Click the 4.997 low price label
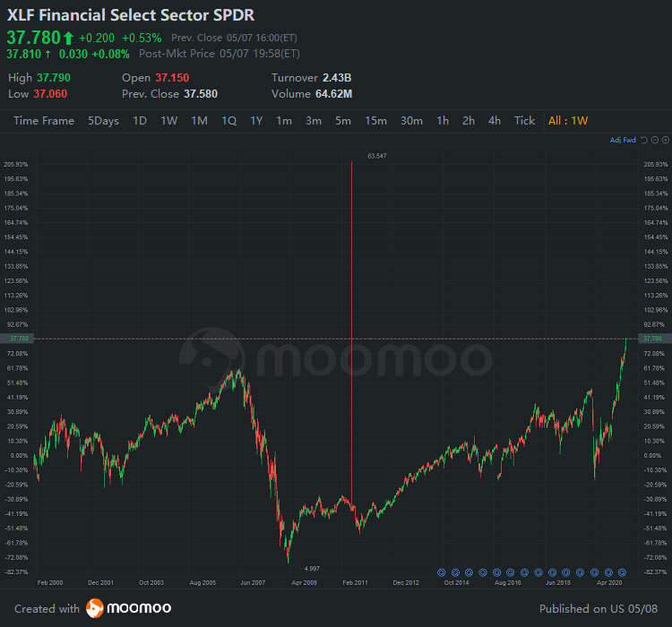Viewport: 672px width, 627px height. coord(312,569)
